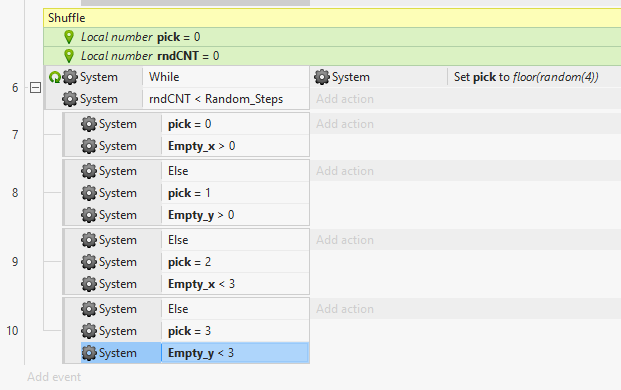Click the green While loop arrow icon
The height and width of the screenshot is (390, 621).
[x=54, y=77]
